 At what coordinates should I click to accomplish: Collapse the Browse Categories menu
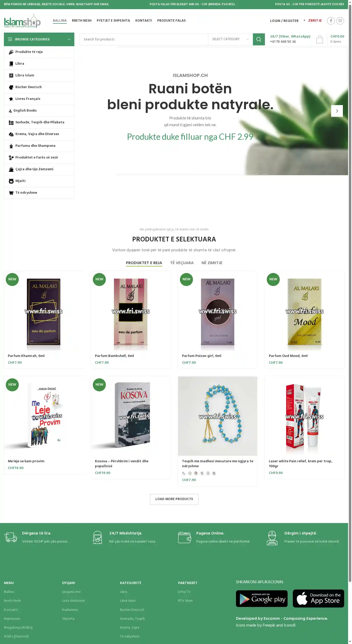[x=39, y=39]
